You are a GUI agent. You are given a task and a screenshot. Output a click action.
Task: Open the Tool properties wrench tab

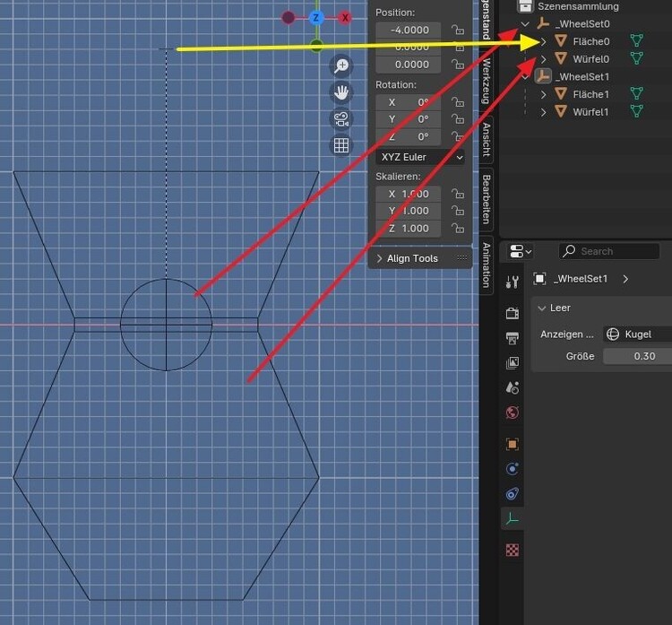point(513,282)
